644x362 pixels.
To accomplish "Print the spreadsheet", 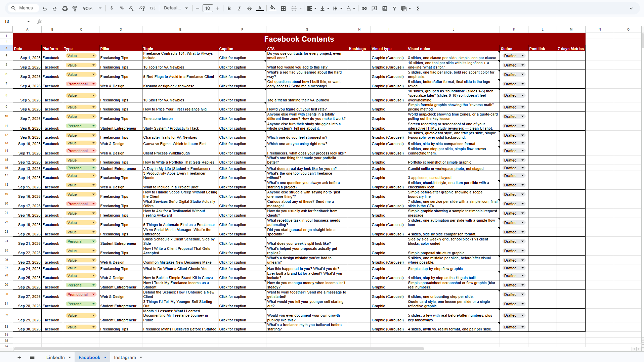I will tap(65, 8).
